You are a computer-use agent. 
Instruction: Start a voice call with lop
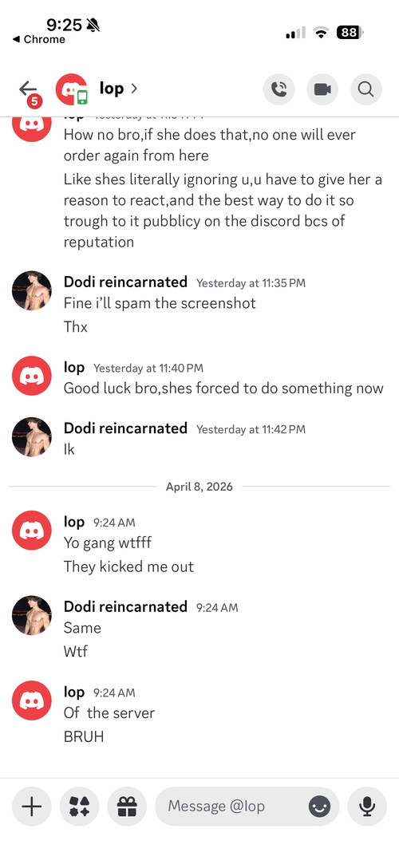coord(279,89)
